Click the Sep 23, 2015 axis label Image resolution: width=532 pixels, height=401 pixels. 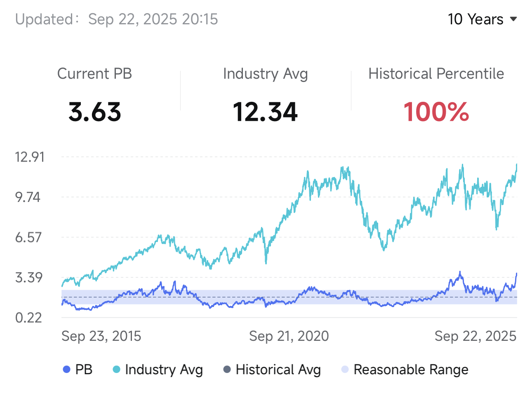coord(101,336)
